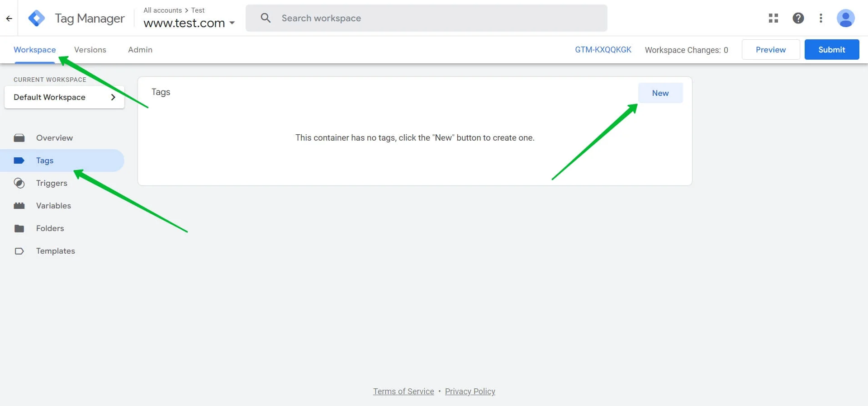This screenshot has height=406, width=868.
Task: Click the Folders sidebar icon
Action: click(19, 228)
